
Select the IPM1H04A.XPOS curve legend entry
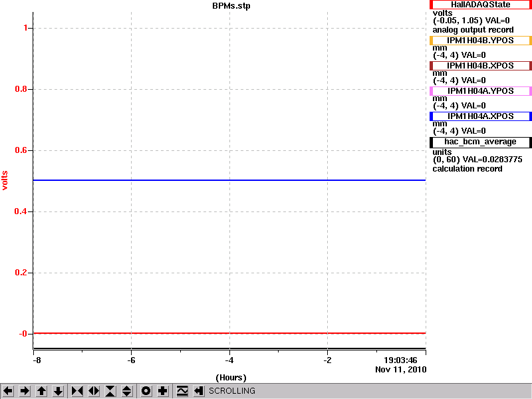point(480,116)
